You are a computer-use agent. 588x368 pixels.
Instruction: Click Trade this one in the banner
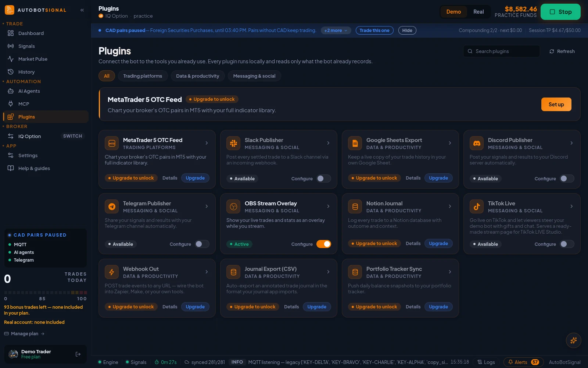pos(374,31)
